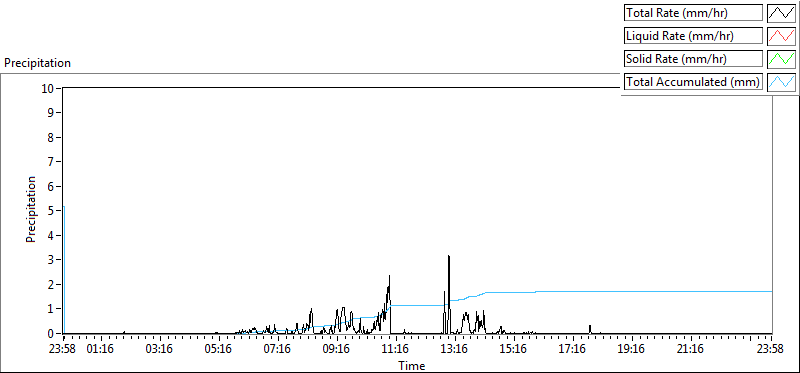Click the last 23:58 time axis label
The width and height of the screenshot is (800, 373).
point(771,349)
